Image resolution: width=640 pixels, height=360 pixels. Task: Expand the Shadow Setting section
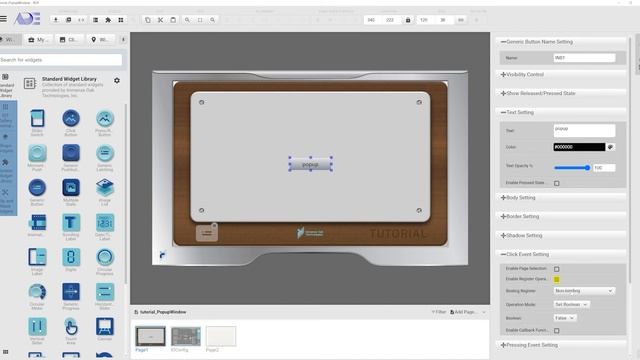(561, 236)
